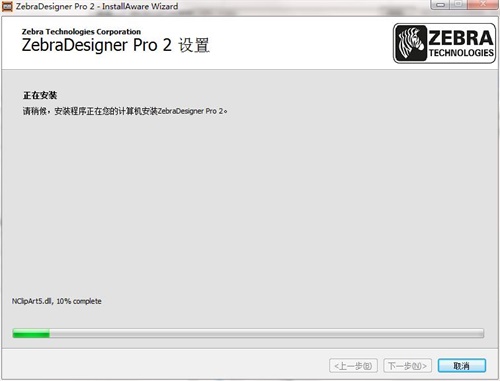This screenshot has width=500, height=381.
Task: Click the Zebra Technologies logo
Action: point(444,43)
